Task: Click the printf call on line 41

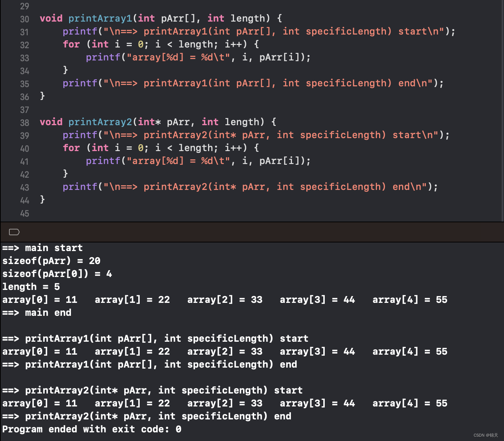Action: point(103,161)
